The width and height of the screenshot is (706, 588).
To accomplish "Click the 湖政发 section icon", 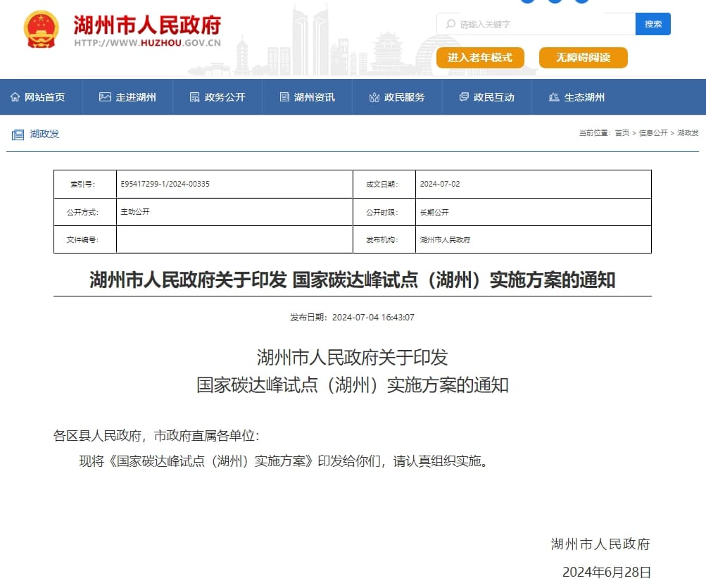I will click(17, 134).
